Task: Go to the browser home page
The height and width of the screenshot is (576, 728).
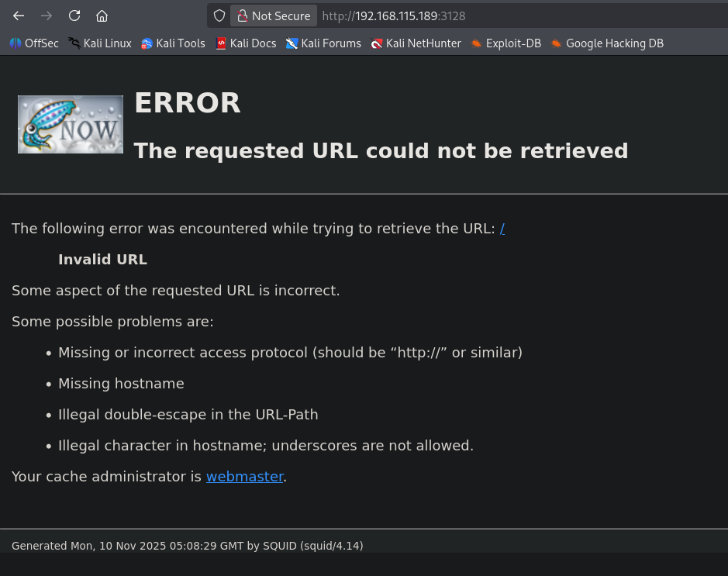Action: click(102, 16)
